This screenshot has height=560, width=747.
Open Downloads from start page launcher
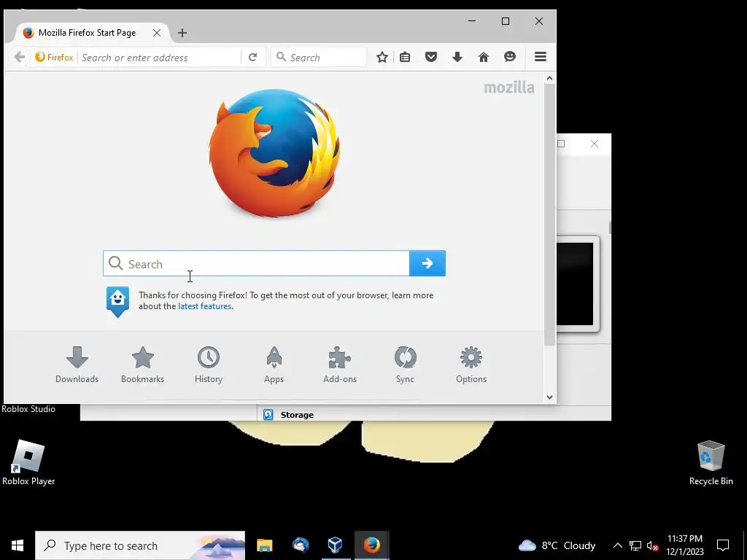click(x=77, y=365)
